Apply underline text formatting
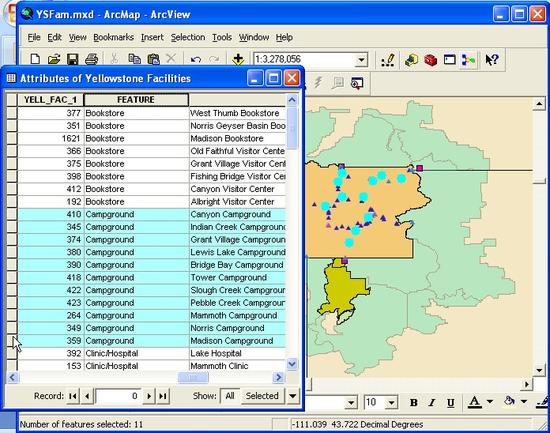This screenshot has width=550, height=433. tap(450, 403)
